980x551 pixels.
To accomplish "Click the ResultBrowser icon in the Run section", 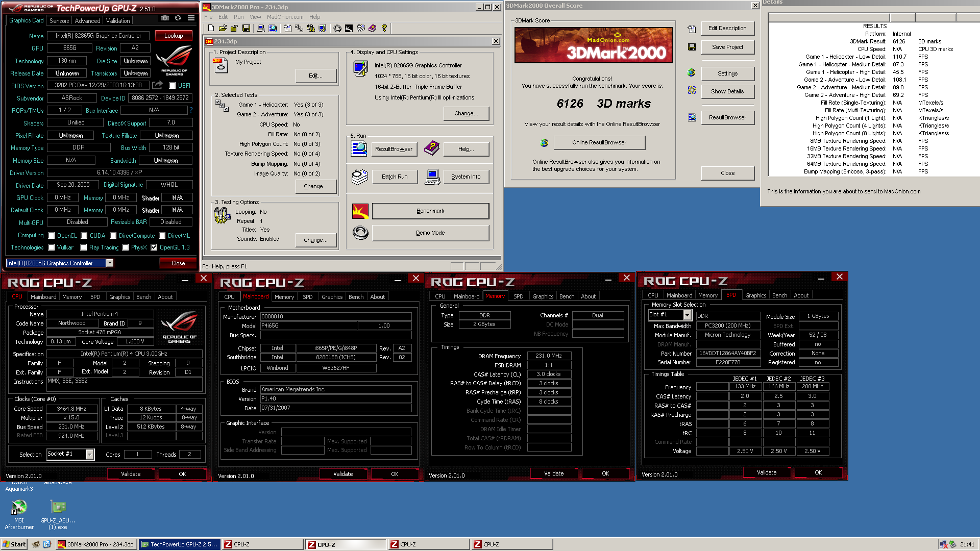I will [x=359, y=148].
